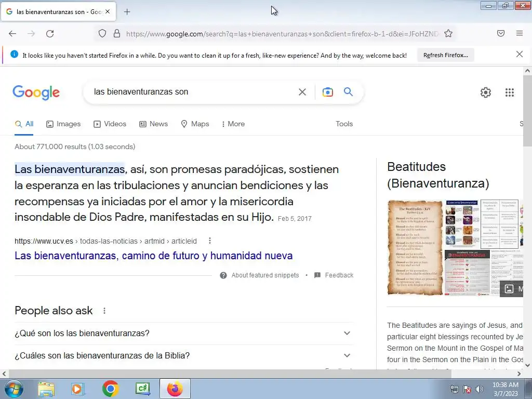Click the padlock site security icon

point(117,34)
